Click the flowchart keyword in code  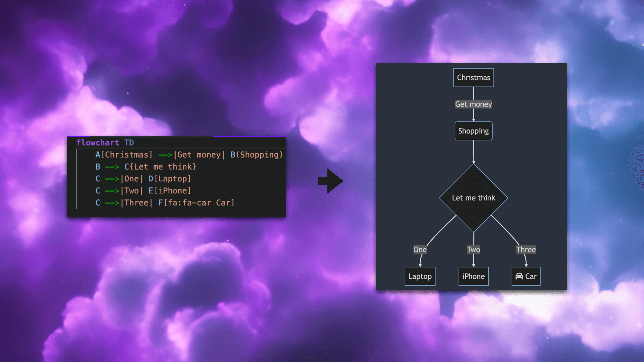(98, 143)
